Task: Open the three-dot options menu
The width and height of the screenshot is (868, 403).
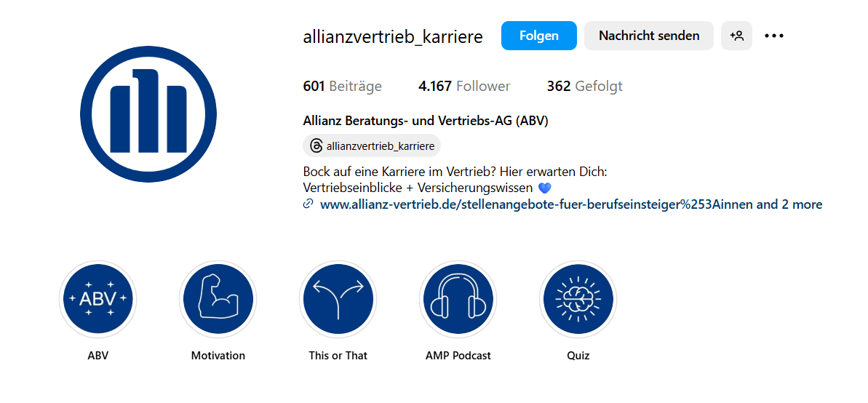Action: tap(774, 36)
